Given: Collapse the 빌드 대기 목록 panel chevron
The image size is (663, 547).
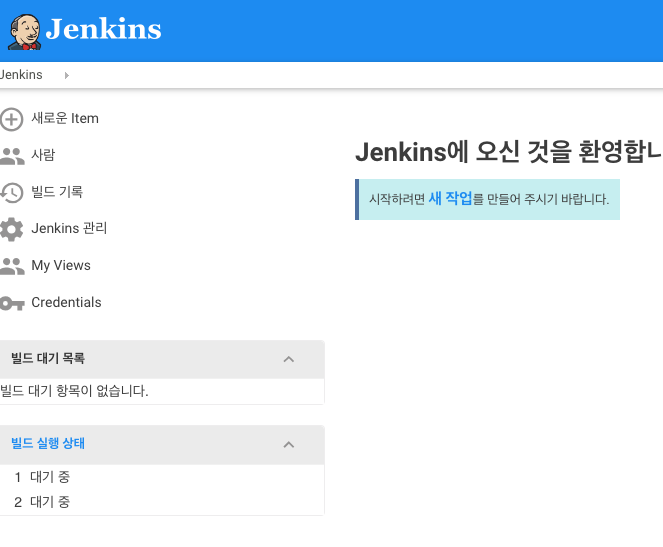Looking at the screenshot, I should pos(289,359).
